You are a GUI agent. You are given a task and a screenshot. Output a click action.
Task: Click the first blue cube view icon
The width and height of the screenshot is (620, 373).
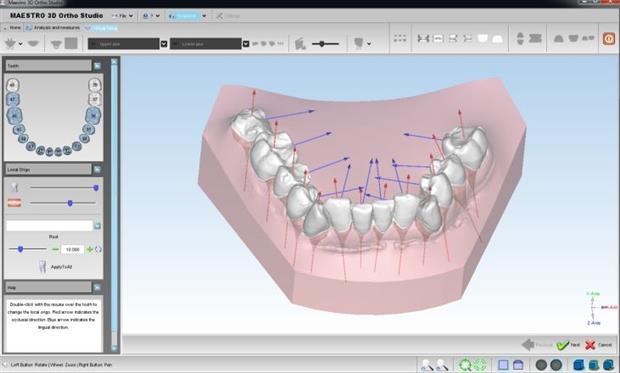coord(578,364)
